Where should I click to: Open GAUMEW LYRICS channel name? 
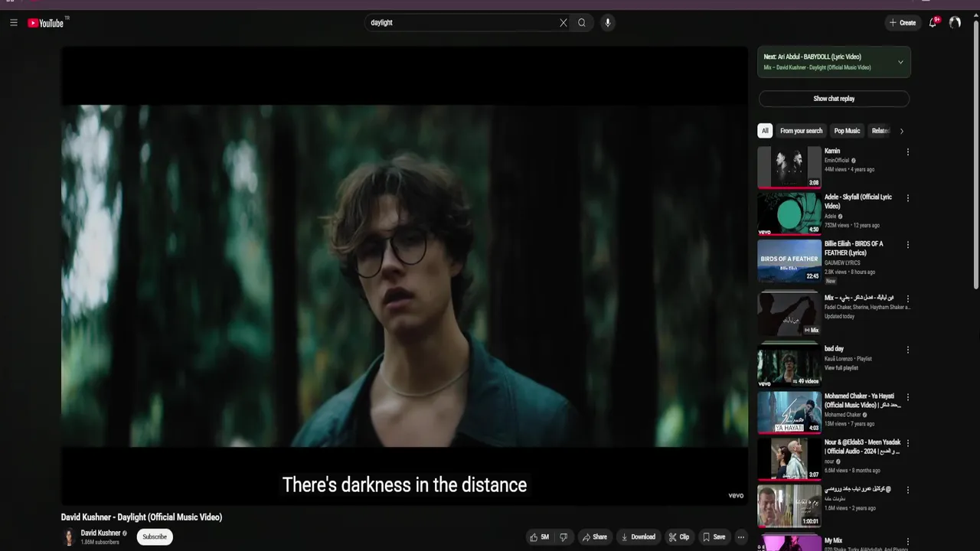pos(842,263)
